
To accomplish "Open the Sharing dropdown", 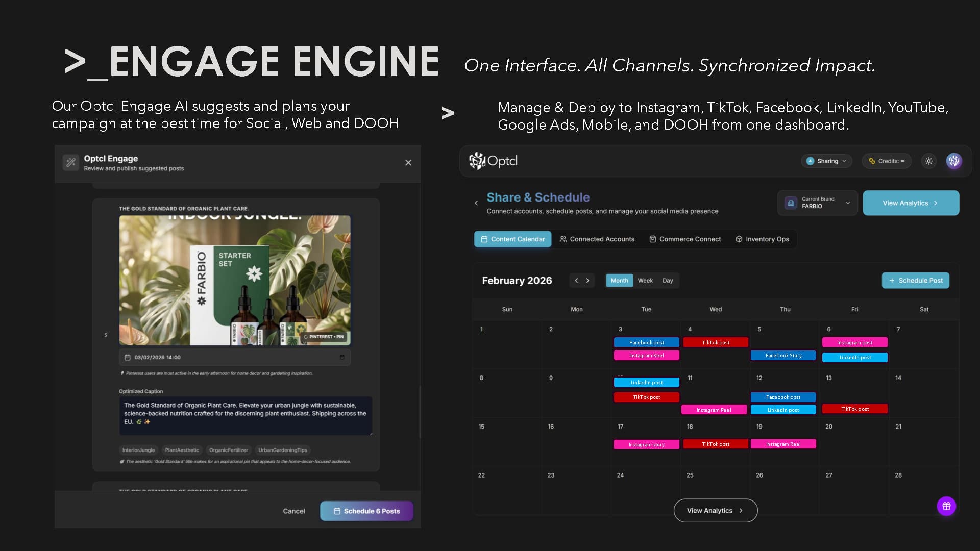I will point(826,161).
